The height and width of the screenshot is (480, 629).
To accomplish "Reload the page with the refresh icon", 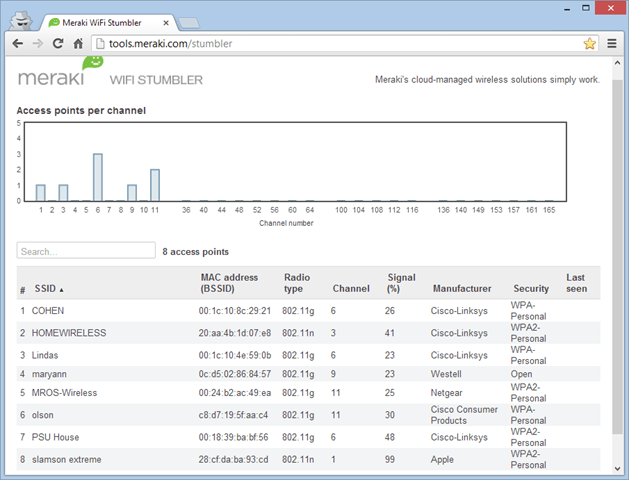I will tap(58, 43).
